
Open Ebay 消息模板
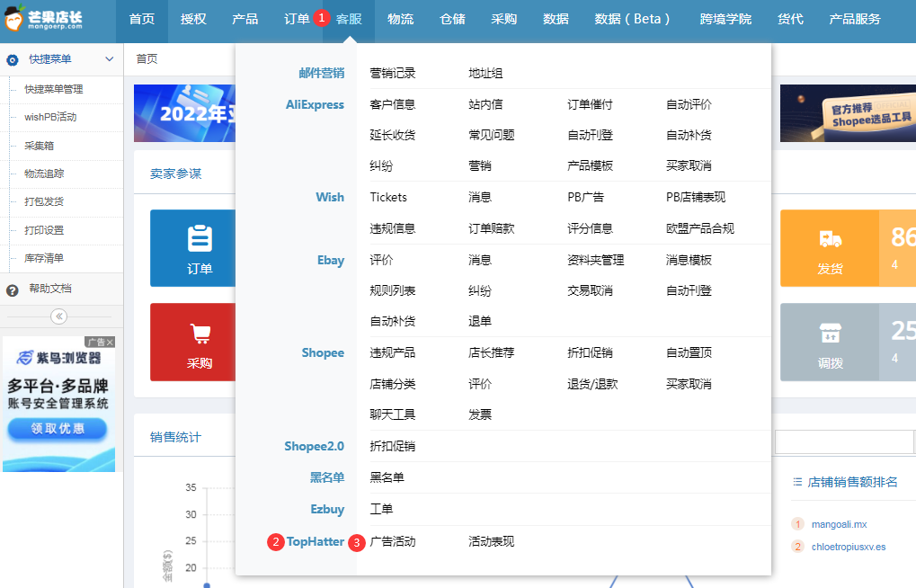tap(689, 260)
